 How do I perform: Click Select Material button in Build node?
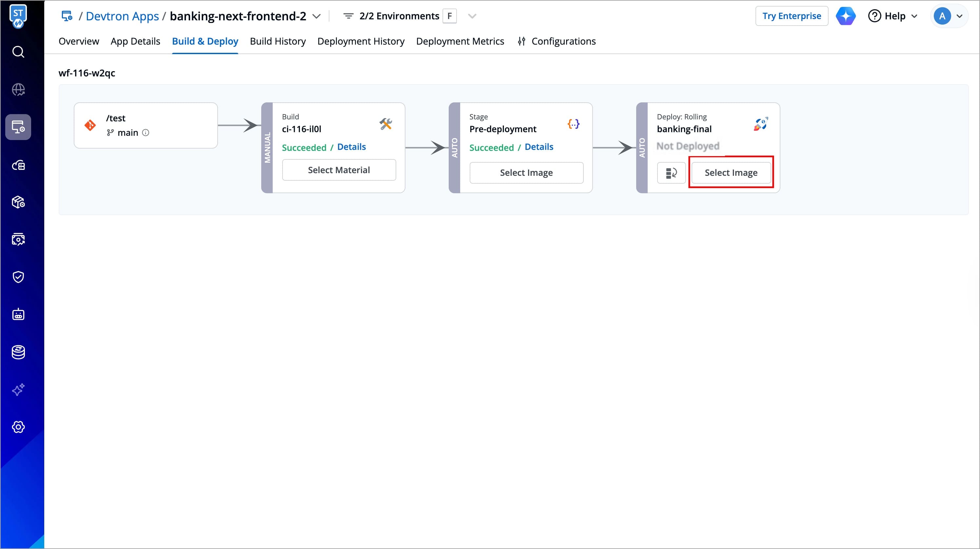coord(339,170)
